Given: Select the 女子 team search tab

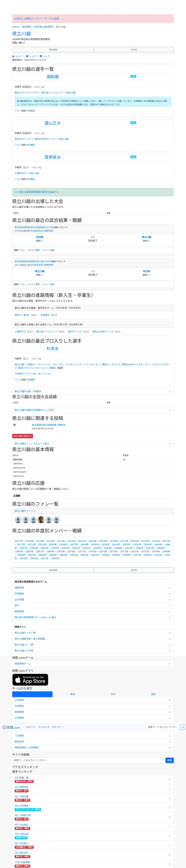Looking at the screenshot, I should click(x=113, y=694).
